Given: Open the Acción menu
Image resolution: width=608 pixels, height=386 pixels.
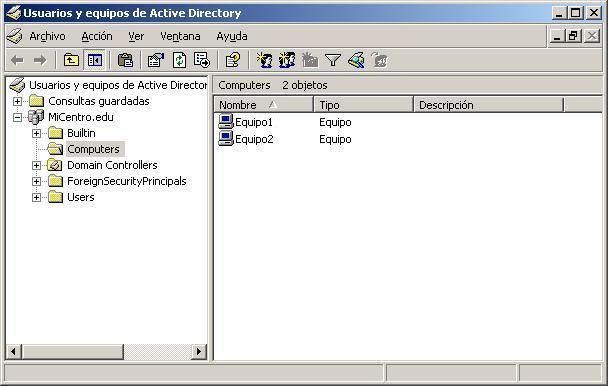Looking at the screenshot, I should tap(97, 36).
